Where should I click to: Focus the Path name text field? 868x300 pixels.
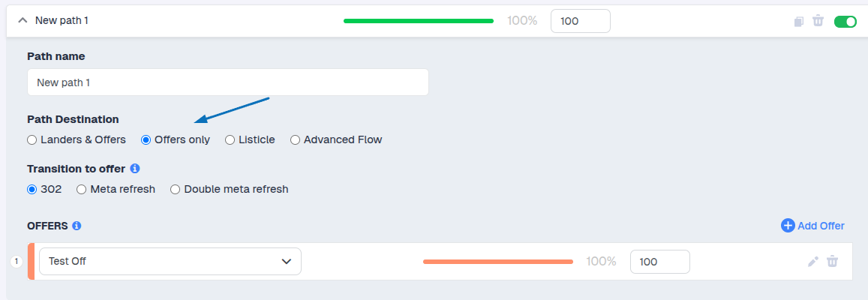[227, 82]
